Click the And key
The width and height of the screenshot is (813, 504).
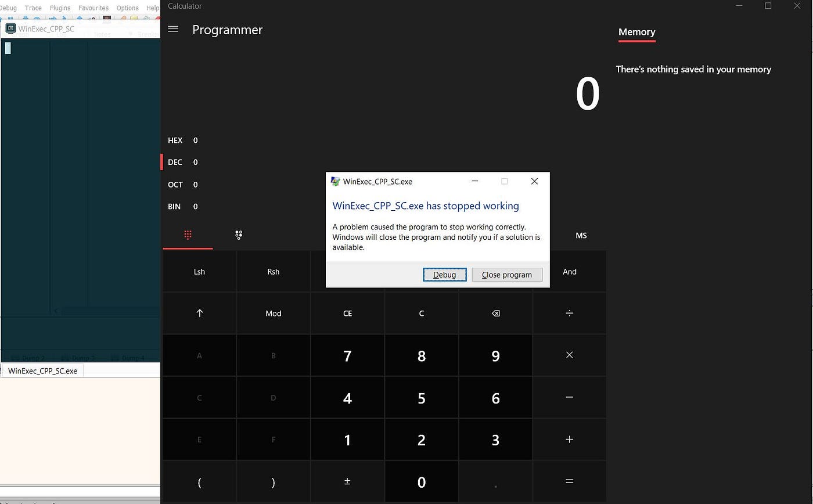pyautogui.click(x=569, y=271)
